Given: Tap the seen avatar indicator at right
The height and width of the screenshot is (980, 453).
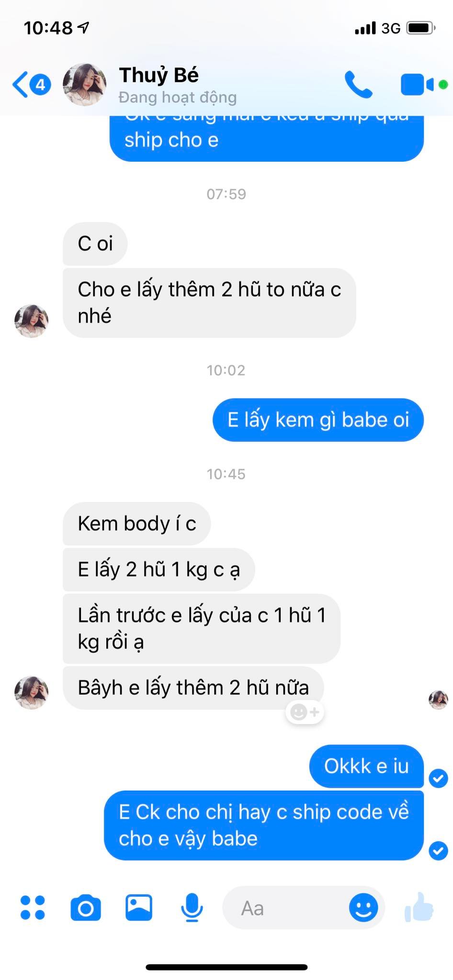Looking at the screenshot, I should 438,700.
